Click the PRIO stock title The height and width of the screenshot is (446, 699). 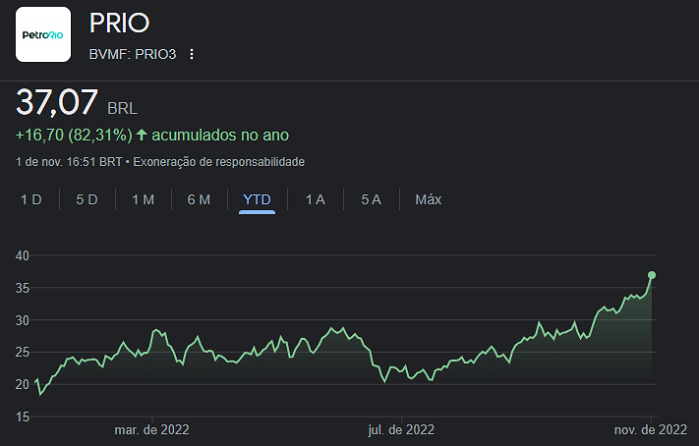click(119, 24)
